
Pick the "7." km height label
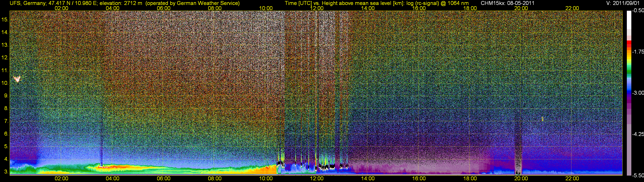point(6,121)
